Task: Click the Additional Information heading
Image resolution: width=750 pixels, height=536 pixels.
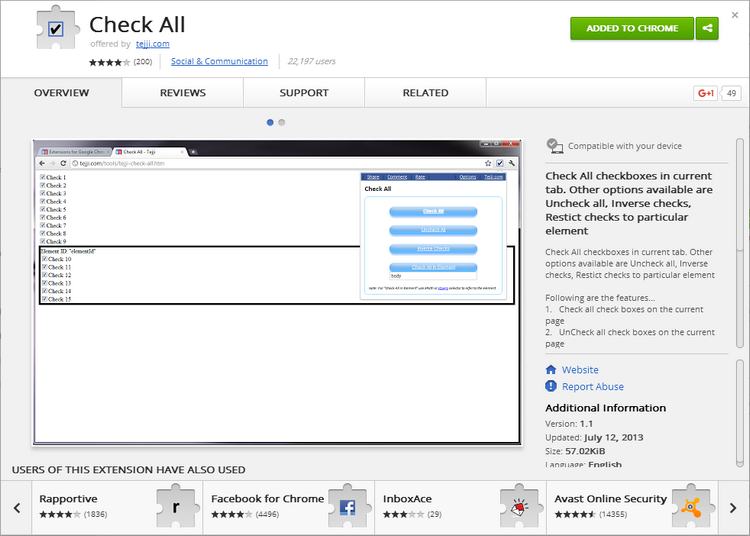Action: 606,408
